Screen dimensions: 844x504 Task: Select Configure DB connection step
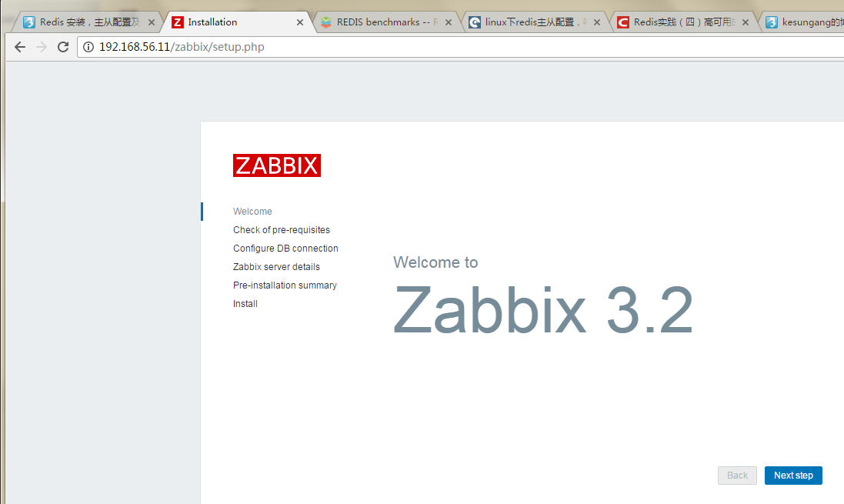coord(285,249)
